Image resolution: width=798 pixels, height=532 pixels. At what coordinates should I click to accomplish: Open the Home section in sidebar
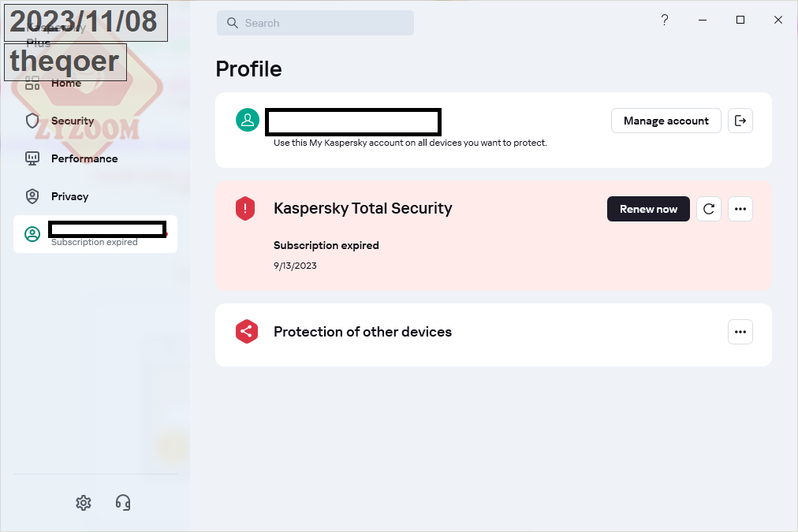[x=66, y=83]
